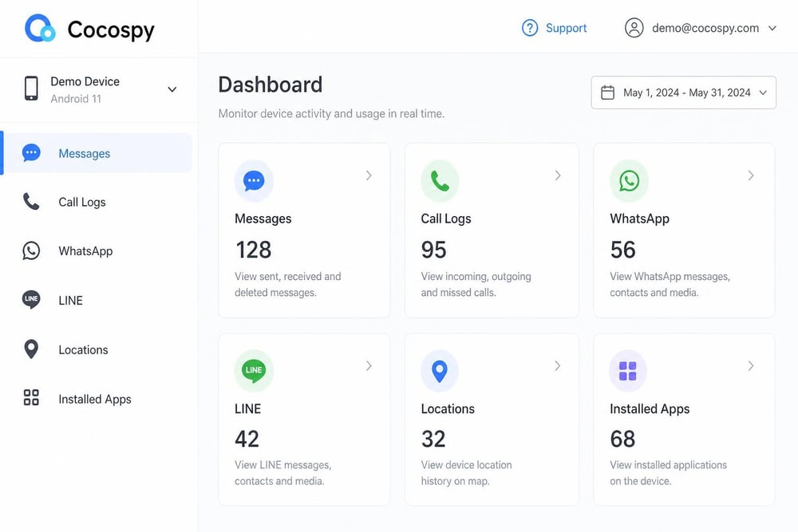Click the purple Installed Apps card icon
Viewport: 798px width, 532px height.
point(628,371)
